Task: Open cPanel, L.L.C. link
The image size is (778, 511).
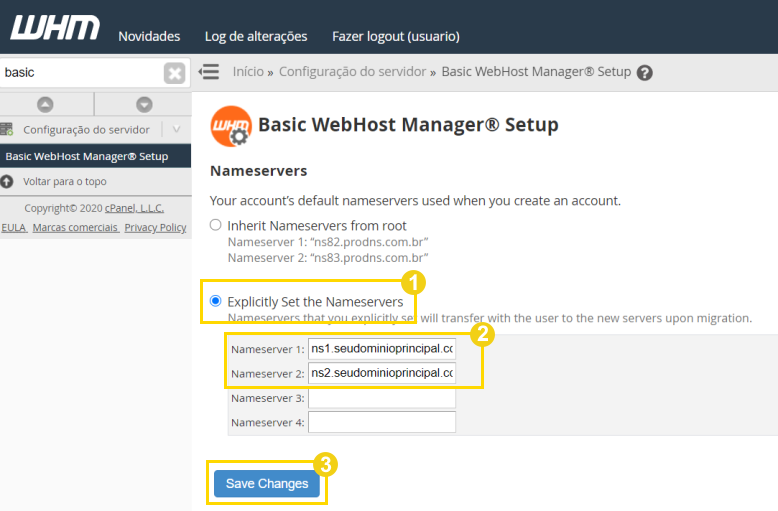Action: tap(134, 208)
